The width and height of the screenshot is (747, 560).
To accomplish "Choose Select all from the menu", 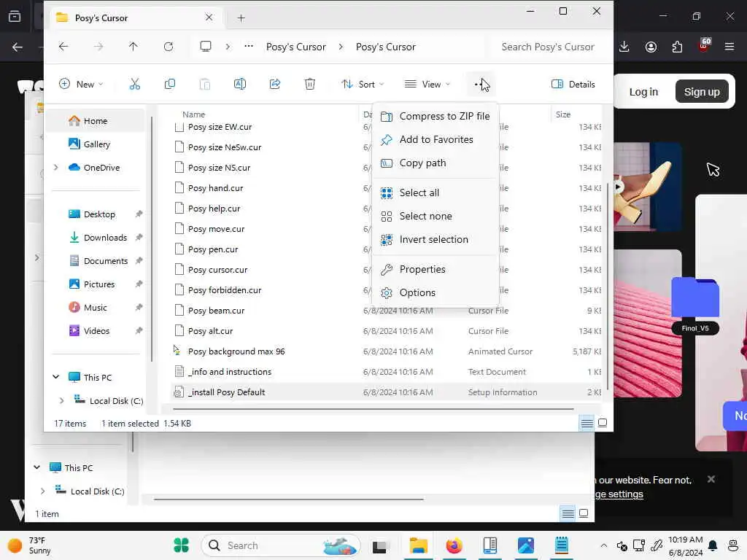I will click(435, 192).
